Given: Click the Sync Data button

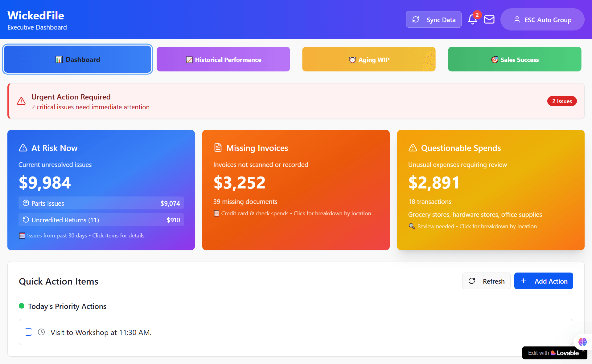Looking at the screenshot, I should tap(434, 19).
